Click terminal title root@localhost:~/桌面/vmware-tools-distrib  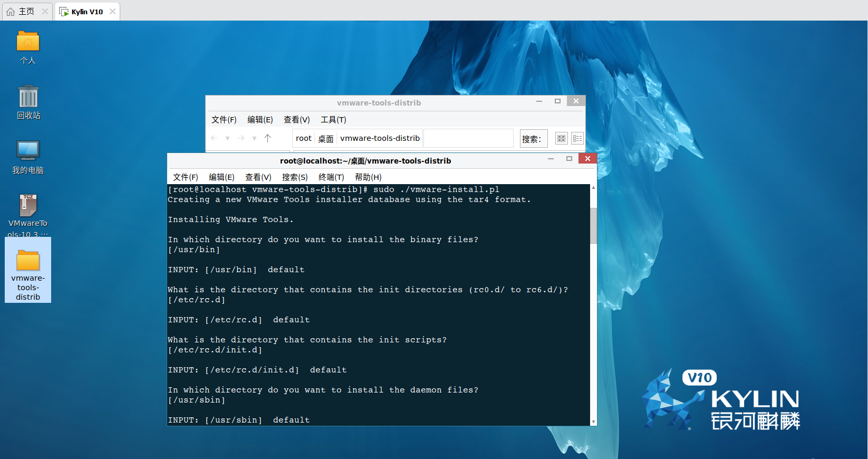coord(365,161)
